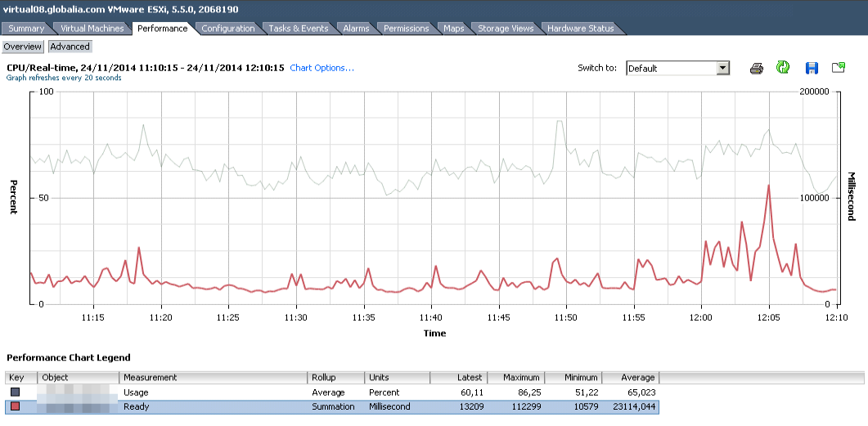The width and height of the screenshot is (868, 426).
Task: Refresh the performance chart
Action: [783, 68]
